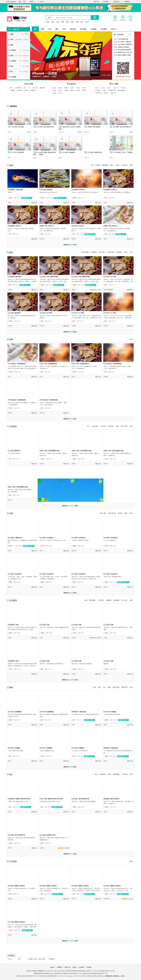The image size is (141, 980).
Task: Click the 旅游 section heading icon
Action: pyautogui.click(x=8, y=513)
